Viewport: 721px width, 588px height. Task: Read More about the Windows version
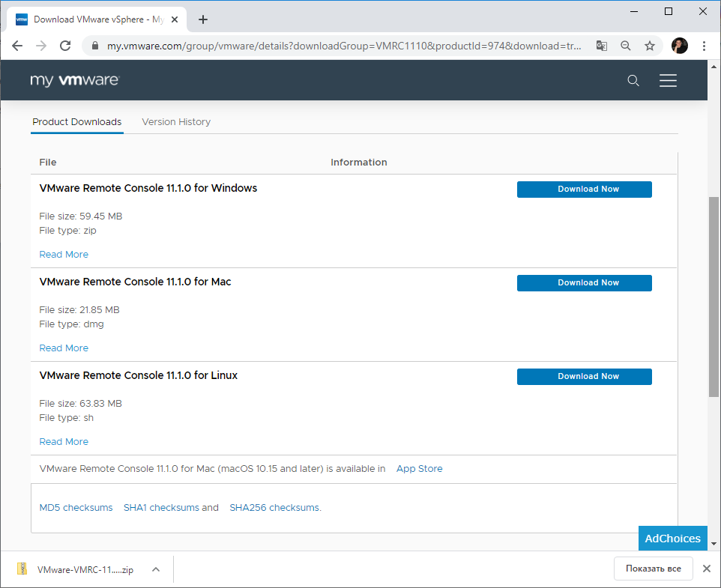64,255
